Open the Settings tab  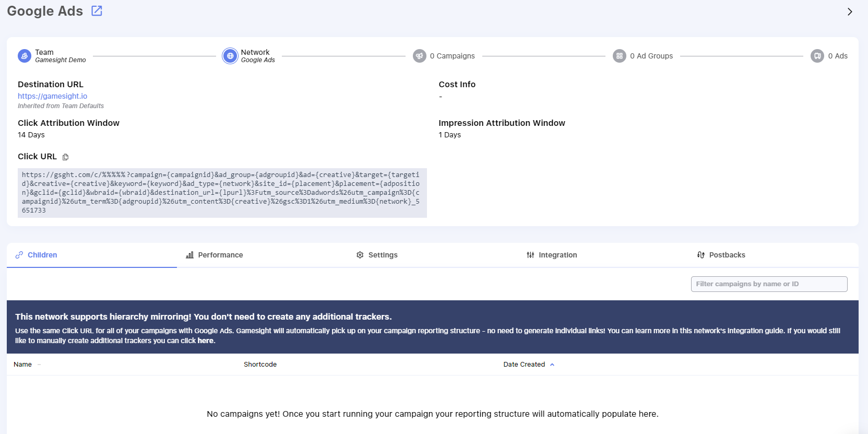tap(432, 255)
